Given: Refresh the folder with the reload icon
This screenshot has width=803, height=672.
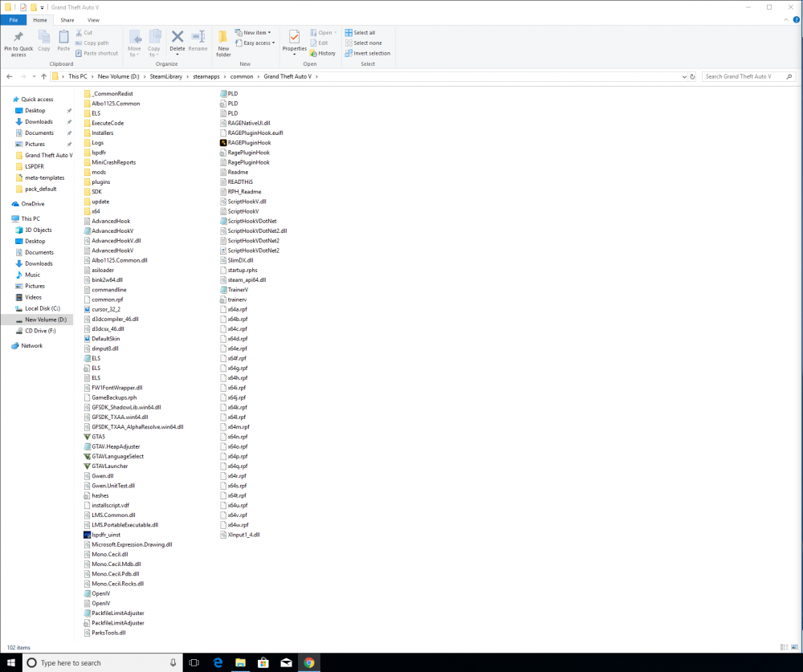Looking at the screenshot, I should (x=693, y=76).
